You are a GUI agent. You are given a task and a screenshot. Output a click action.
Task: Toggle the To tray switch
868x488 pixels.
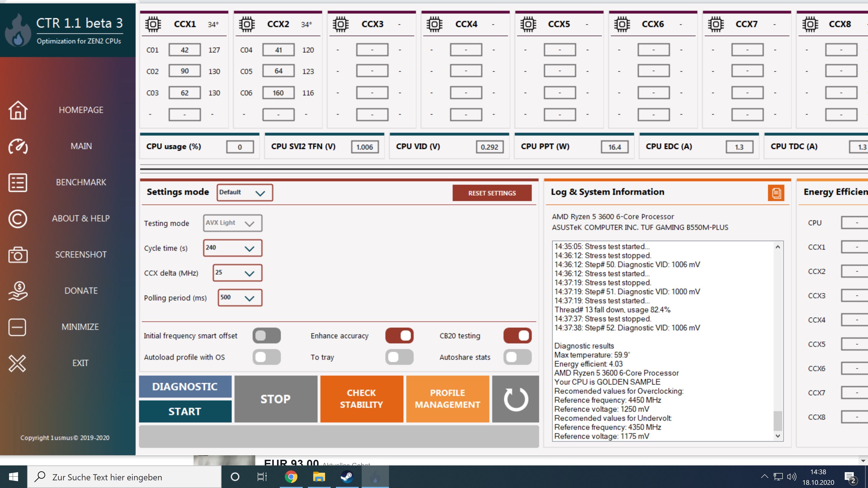tap(399, 357)
